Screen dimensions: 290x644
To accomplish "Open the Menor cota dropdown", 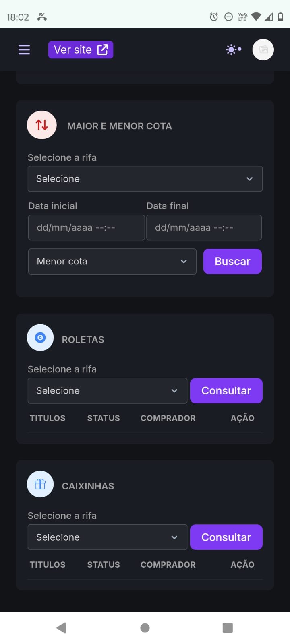I will pyautogui.click(x=112, y=262).
